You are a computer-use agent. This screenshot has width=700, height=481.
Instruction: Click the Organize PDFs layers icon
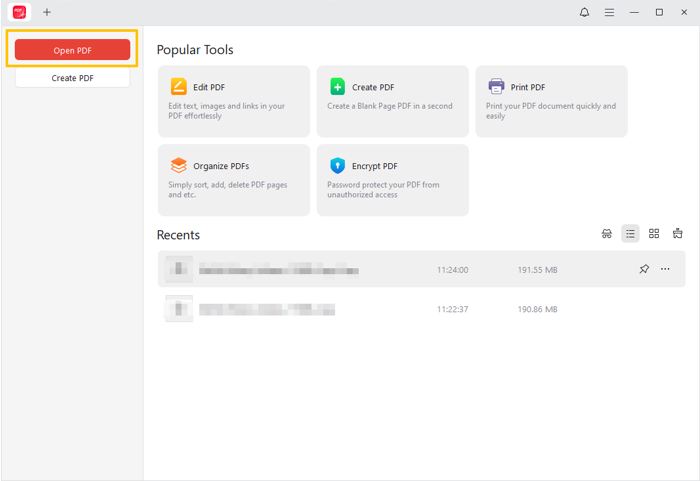click(x=179, y=165)
